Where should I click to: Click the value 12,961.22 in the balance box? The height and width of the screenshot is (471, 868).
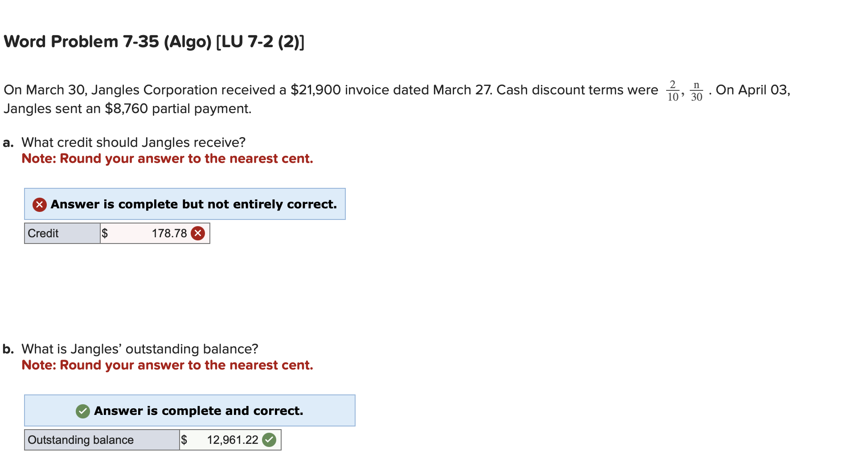click(233, 439)
